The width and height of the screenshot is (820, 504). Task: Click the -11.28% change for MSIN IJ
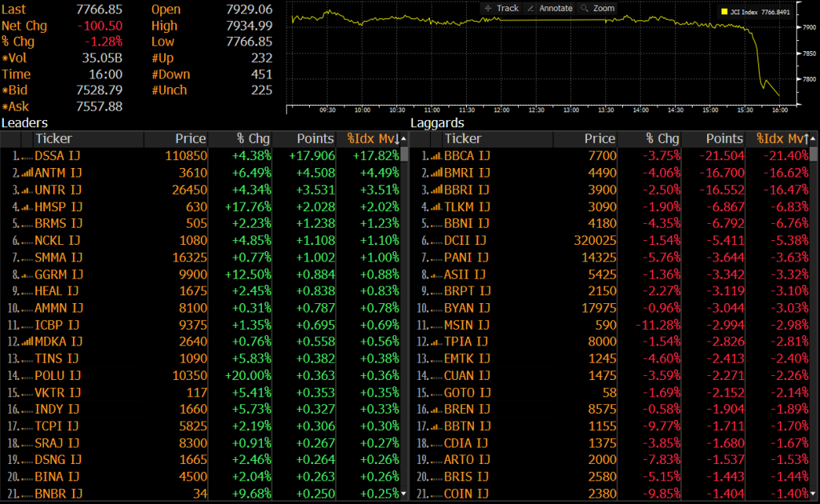click(x=658, y=325)
